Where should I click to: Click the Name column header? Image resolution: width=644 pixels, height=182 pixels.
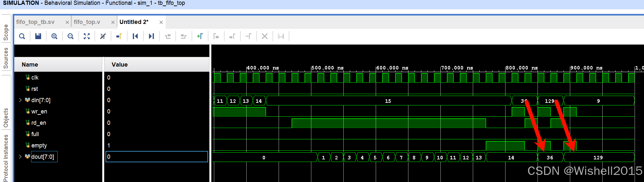coord(59,65)
